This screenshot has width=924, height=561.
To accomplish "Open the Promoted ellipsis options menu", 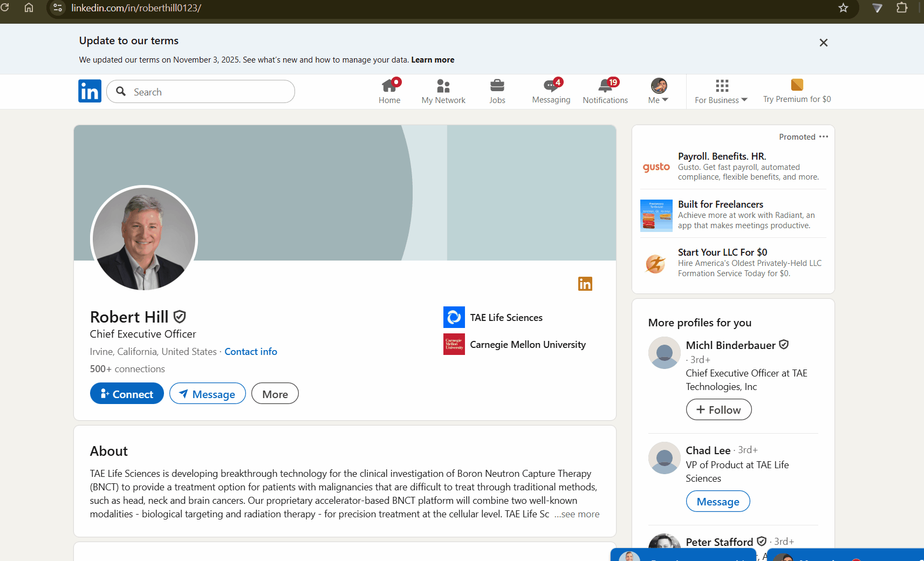I will [x=824, y=136].
